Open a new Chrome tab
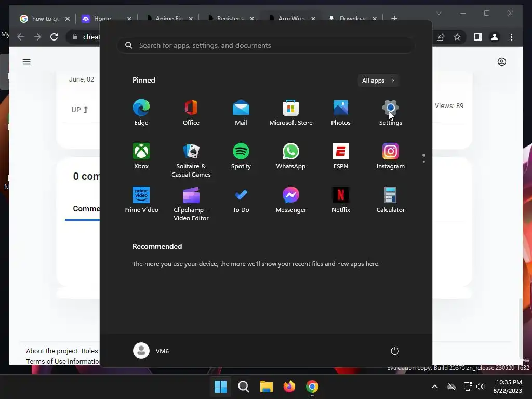532x399 pixels. pos(394,18)
